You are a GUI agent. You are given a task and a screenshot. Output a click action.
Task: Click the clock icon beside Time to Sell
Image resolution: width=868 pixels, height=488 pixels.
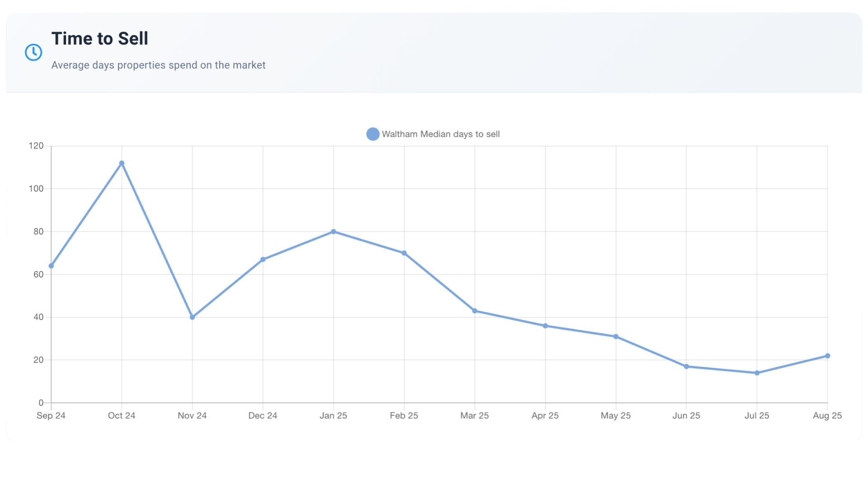[x=33, y=52]
